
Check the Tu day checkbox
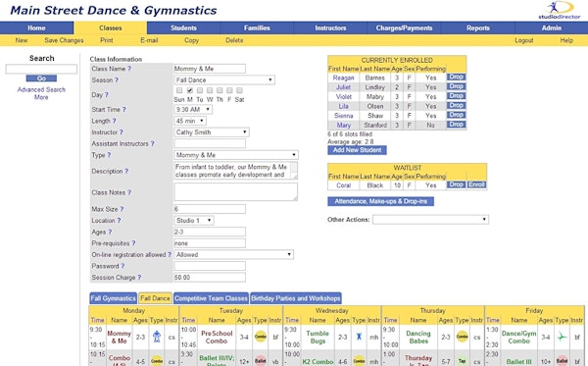pos(200,90)
